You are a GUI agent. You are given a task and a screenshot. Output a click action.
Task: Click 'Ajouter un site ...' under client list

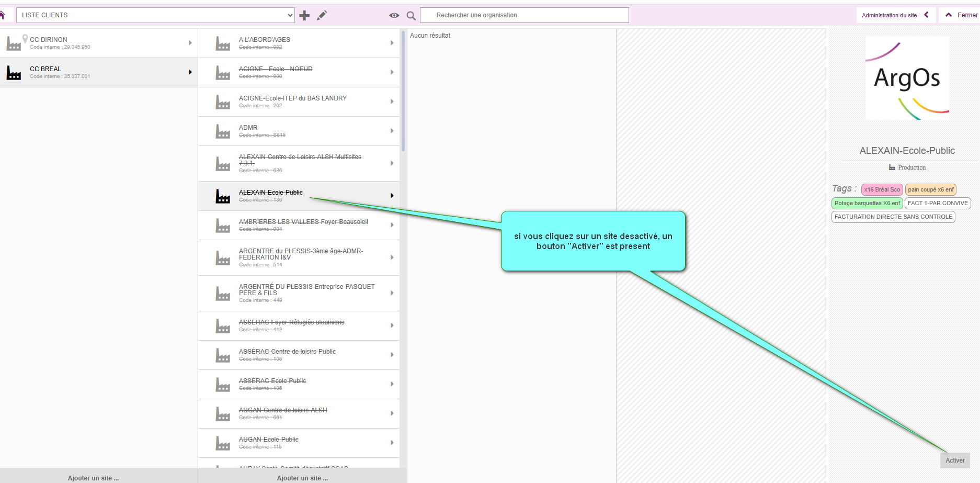tap(302, 478)
